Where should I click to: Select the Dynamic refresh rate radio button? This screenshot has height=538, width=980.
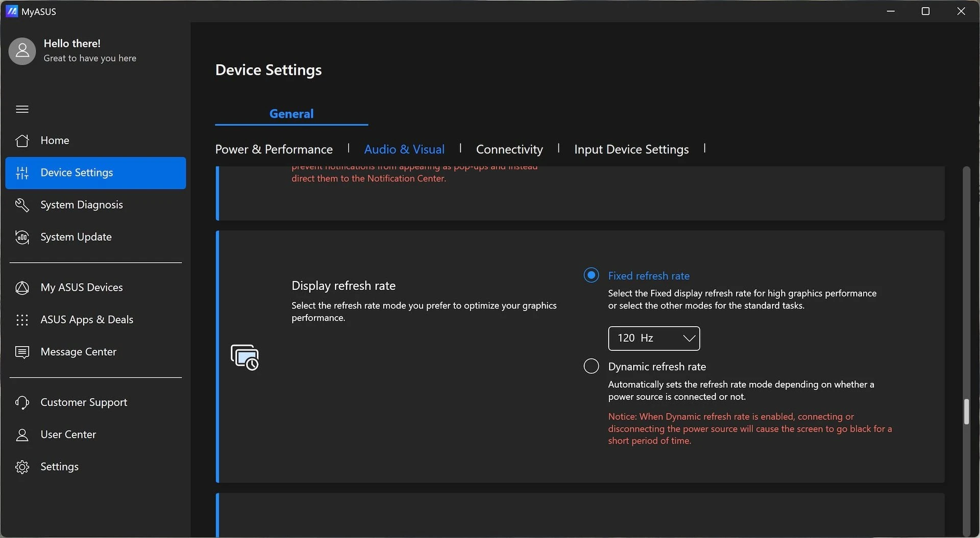[591, 366]
